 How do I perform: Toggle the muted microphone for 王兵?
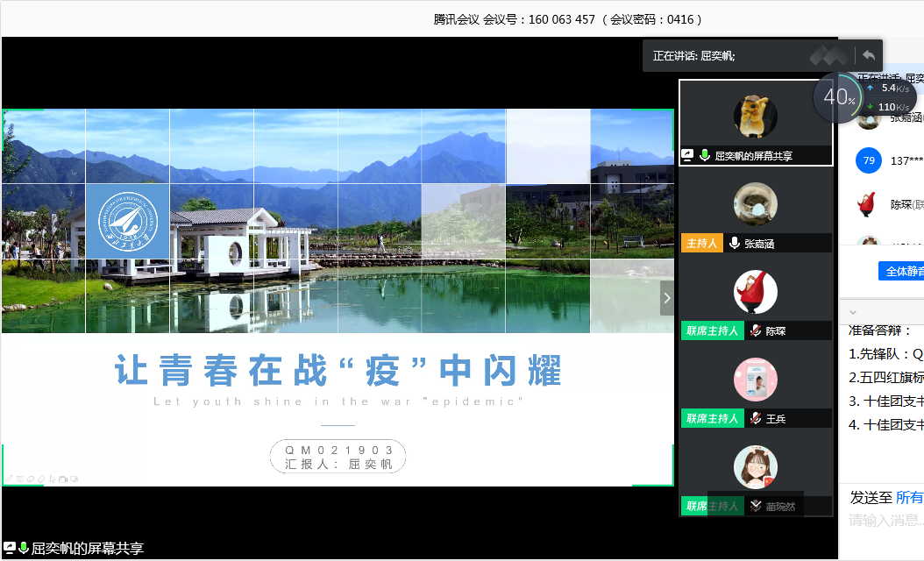(755, 419)
